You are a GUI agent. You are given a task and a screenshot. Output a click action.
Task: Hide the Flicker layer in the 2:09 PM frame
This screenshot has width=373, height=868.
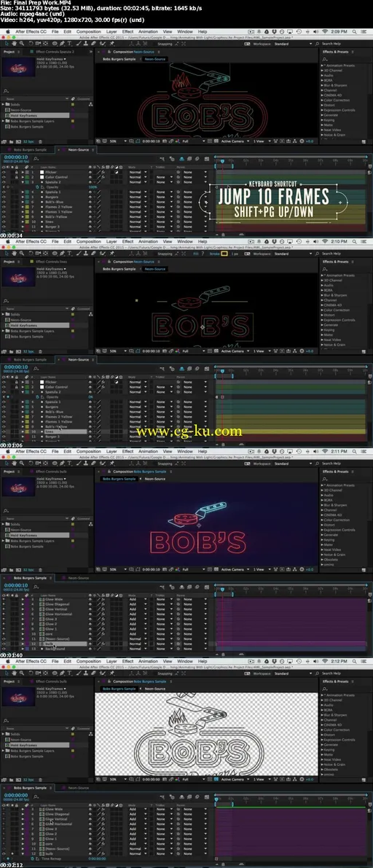pos(4,172)
